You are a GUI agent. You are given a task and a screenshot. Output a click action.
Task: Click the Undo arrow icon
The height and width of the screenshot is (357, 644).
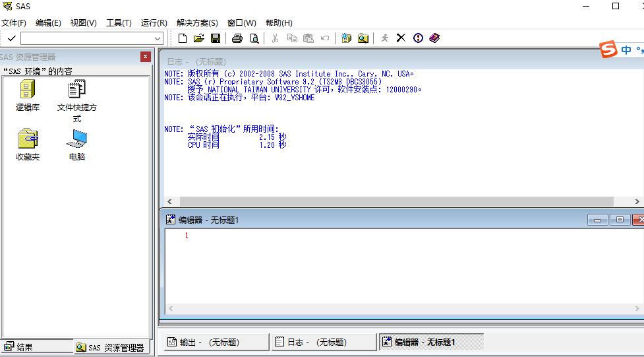[325, 38]
